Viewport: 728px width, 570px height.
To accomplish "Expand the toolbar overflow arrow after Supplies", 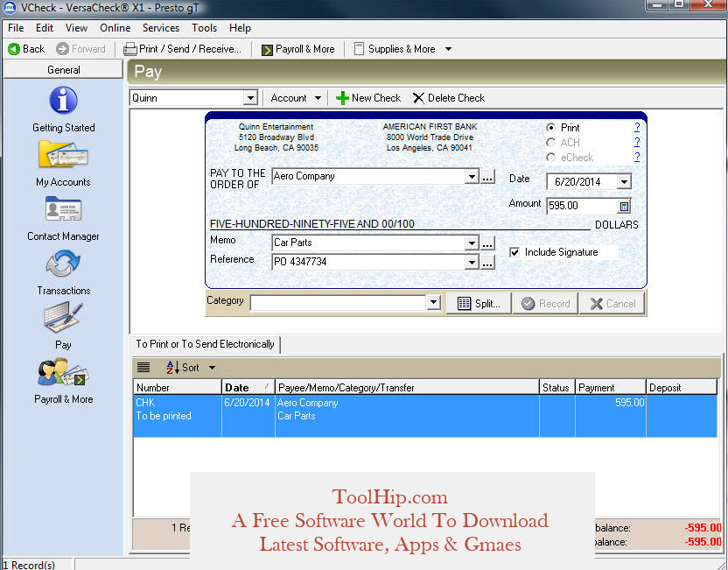I will click(448, 49).
